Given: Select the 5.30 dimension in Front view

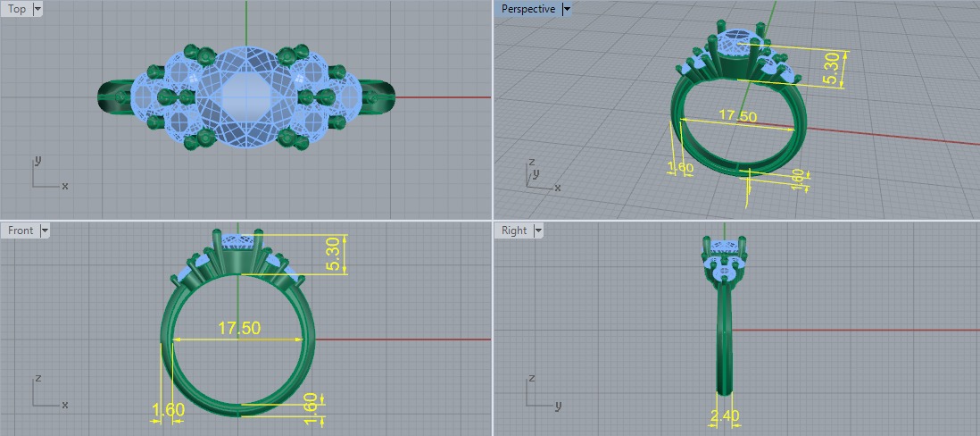Looking at the screenshot, I should tap(332, 255).
